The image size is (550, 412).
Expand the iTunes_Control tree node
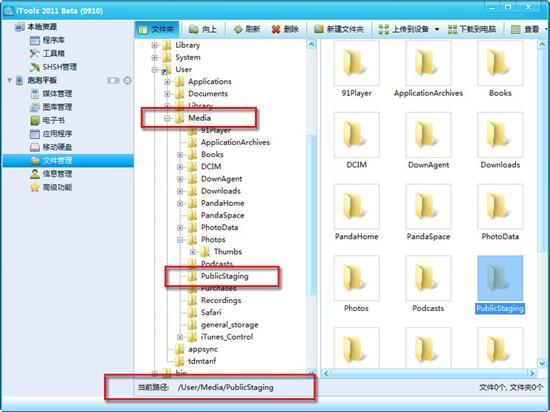click(180, 337)
